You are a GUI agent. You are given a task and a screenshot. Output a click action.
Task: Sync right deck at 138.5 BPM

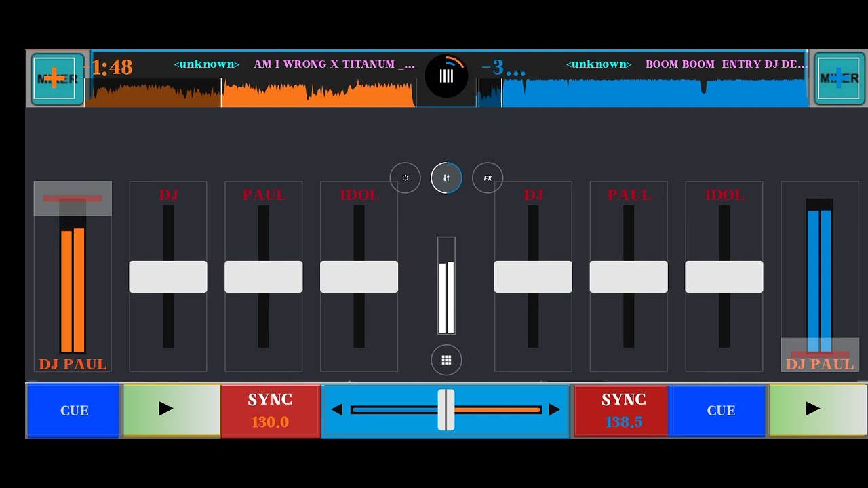click(x=623, y=410)
